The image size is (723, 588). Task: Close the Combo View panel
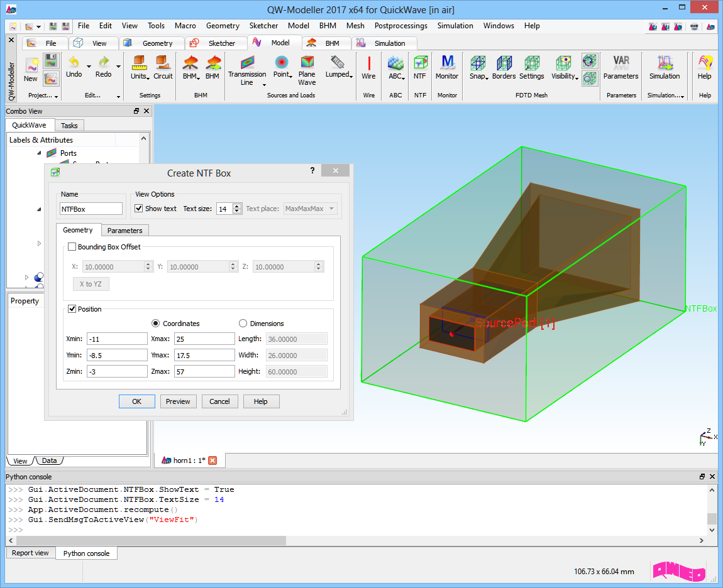146,111
